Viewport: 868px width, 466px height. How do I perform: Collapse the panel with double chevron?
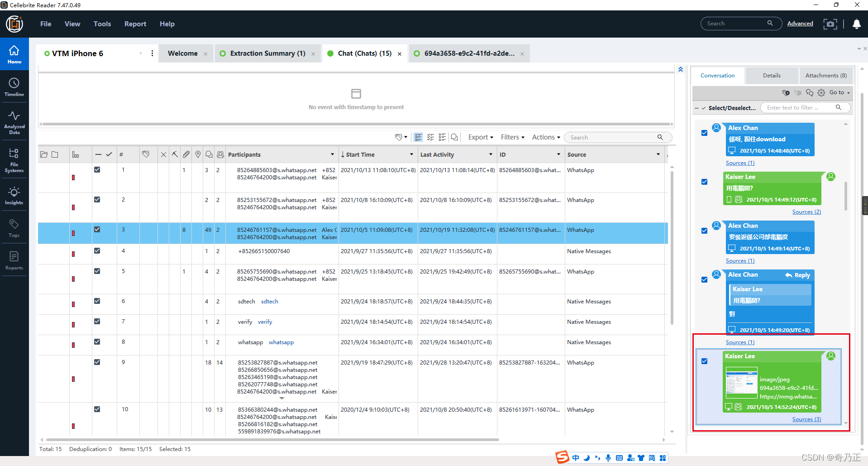[x=681, y=69]
